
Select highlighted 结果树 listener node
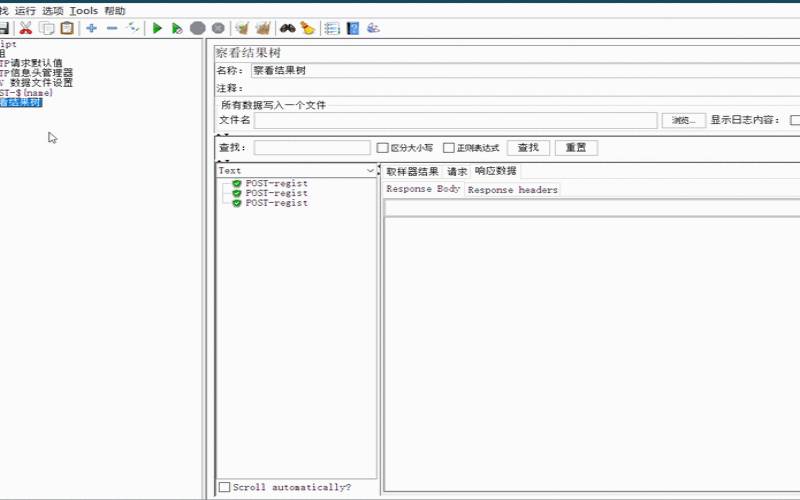coord(21,103)
